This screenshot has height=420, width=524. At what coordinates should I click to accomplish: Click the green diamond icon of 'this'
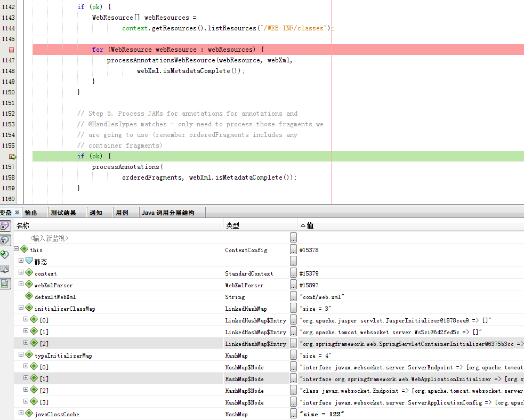click(24, 249)
